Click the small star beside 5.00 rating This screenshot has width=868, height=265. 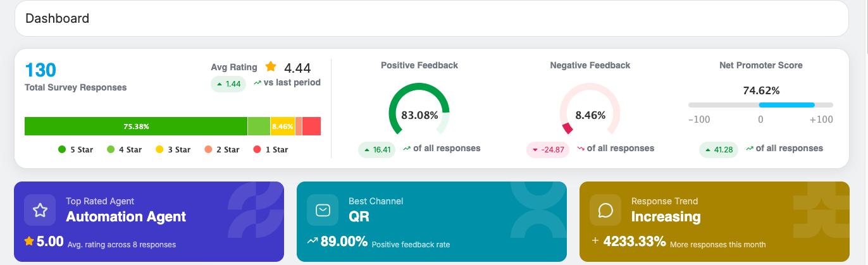click(x=29, y=241)
